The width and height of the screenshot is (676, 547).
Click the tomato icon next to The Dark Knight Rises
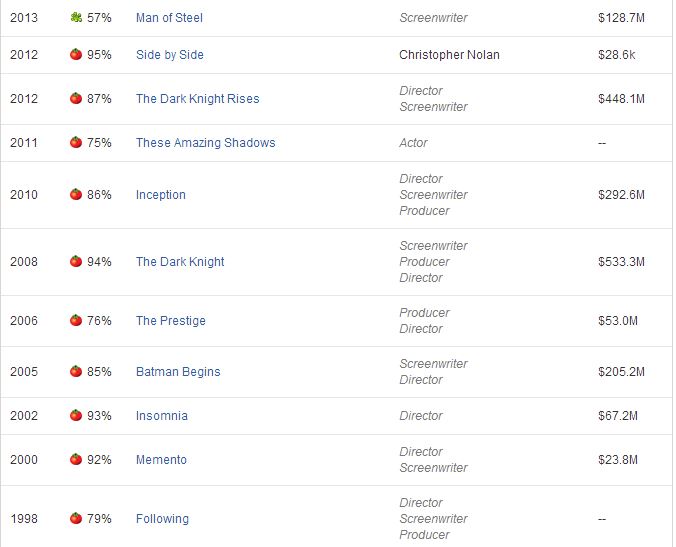pos(76,98)
